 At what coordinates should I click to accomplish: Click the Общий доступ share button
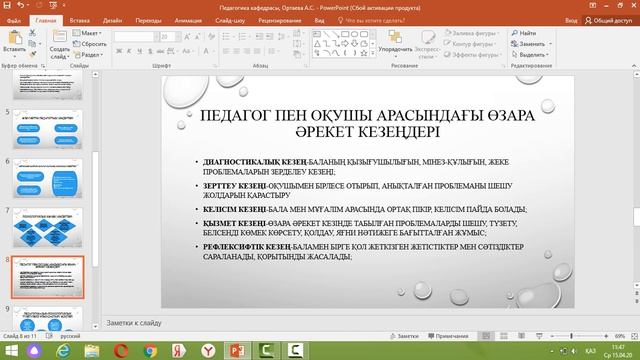609,20
